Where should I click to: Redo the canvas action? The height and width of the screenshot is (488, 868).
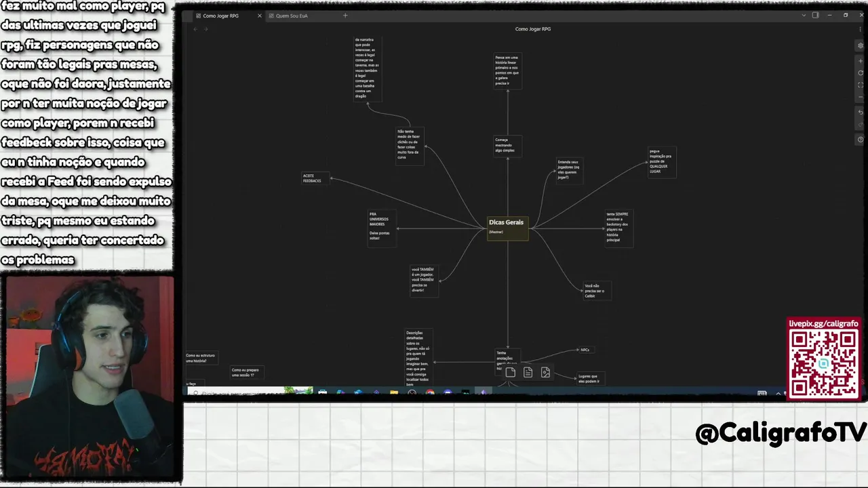pyautogui.click(x=861, y=125)
